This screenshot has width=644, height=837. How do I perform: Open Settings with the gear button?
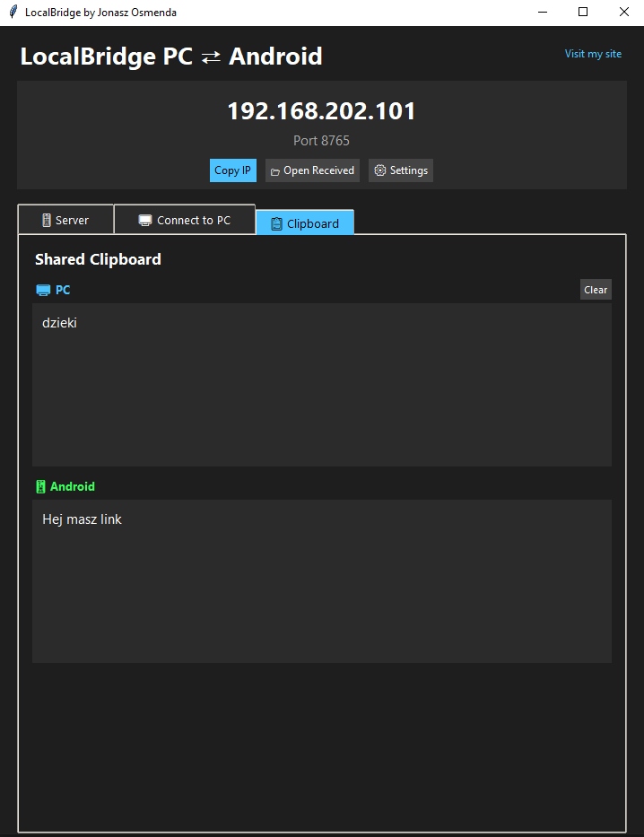(x=401, y=170)
